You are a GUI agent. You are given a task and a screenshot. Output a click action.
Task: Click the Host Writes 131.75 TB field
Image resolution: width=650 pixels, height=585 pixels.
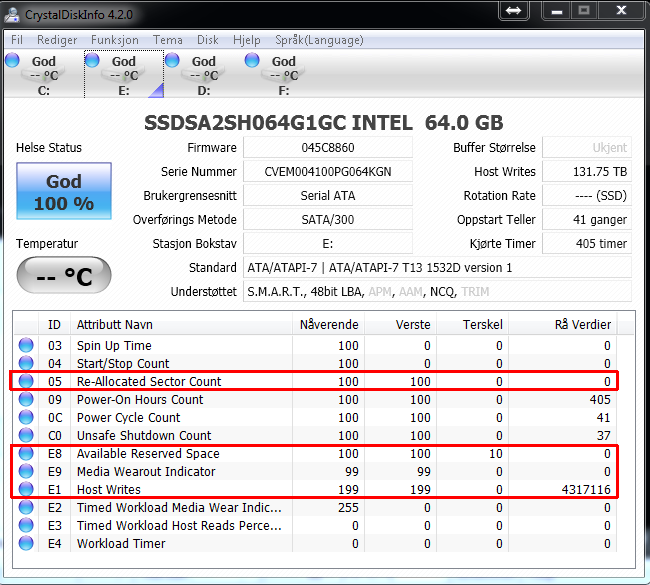point(587,172)
